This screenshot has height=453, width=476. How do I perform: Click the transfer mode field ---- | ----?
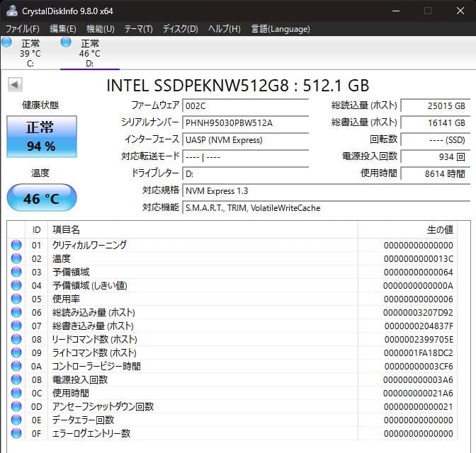pos(245,157)
